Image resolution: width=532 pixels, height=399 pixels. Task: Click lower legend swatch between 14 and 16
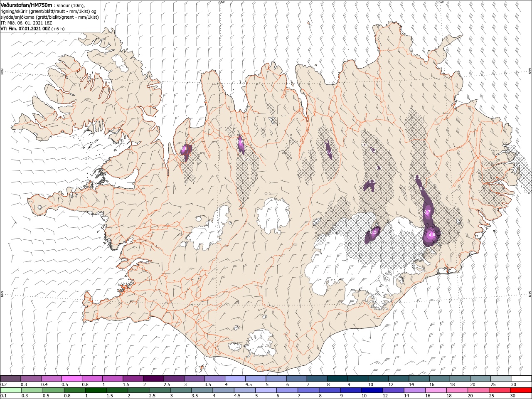point(414,390)
